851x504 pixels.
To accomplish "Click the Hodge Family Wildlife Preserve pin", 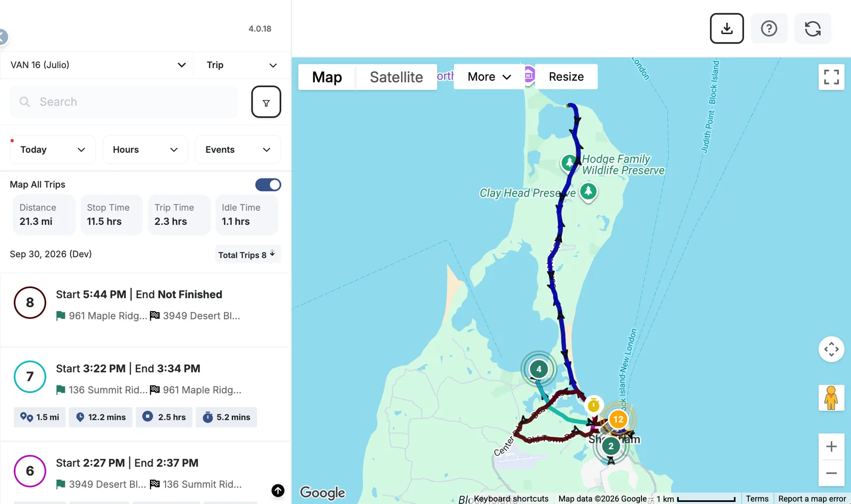I will (x=569, y=162).
